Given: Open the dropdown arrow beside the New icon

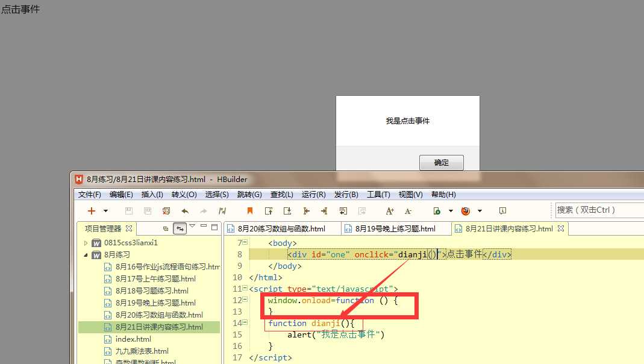Looking at the screenshot, I should coord(105,211).
